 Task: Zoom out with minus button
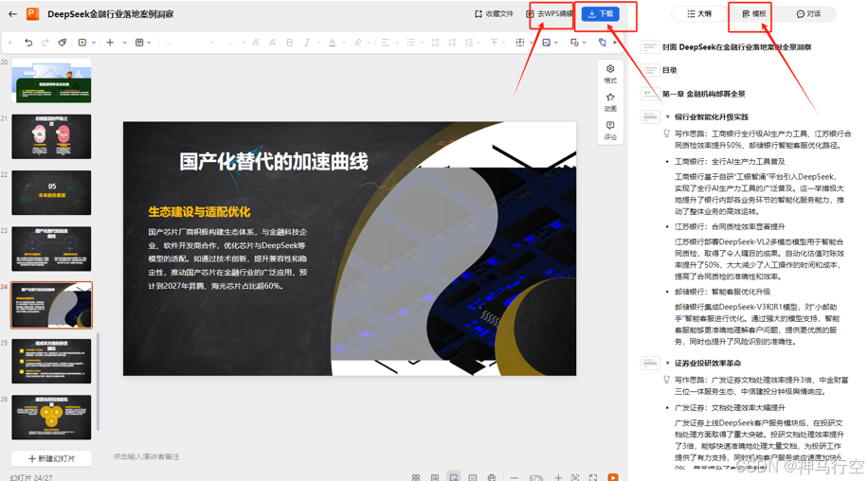pos(515,477)
